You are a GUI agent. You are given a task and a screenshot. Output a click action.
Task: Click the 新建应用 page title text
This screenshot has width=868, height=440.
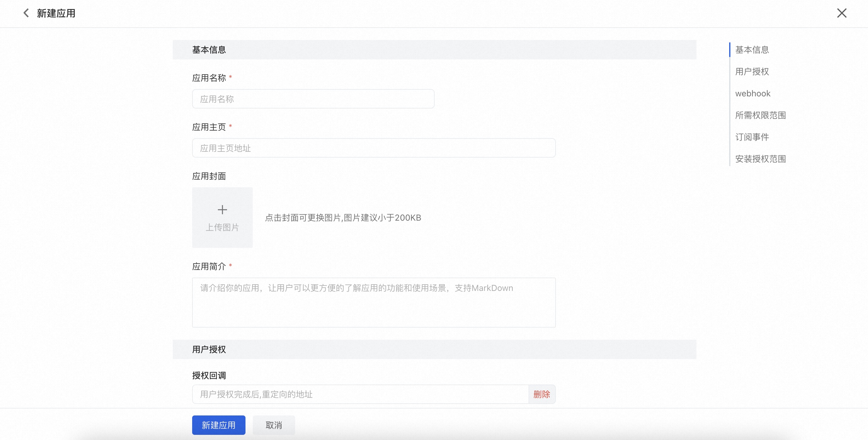pos(56,13)
